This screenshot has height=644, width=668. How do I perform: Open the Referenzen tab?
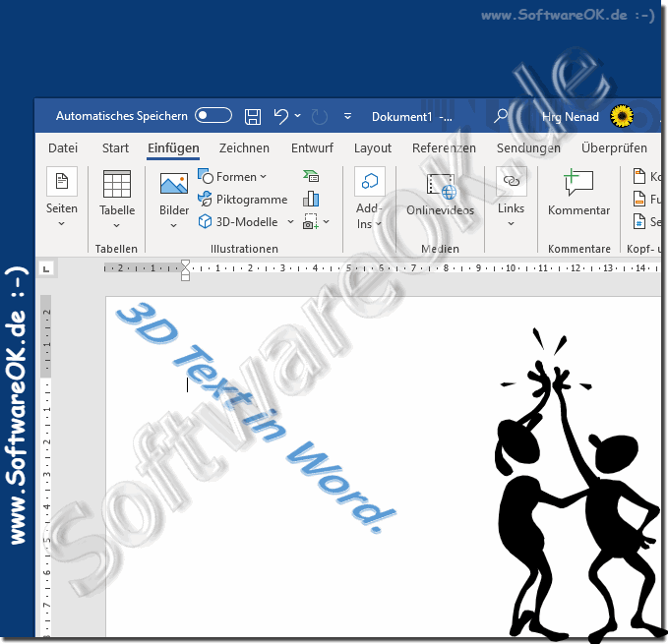pyautogui.click(x=444, y=148)
